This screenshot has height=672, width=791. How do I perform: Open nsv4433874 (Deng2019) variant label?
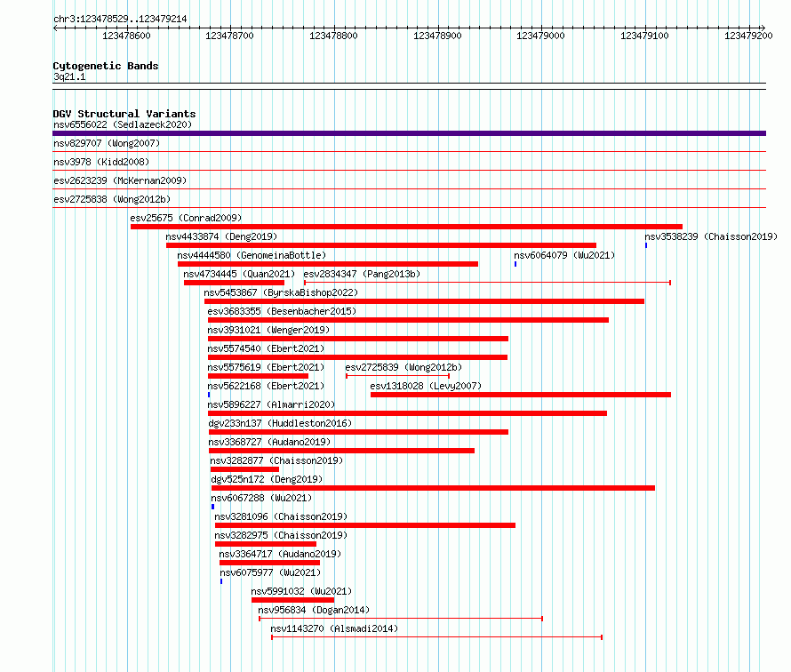coord(221,236)
